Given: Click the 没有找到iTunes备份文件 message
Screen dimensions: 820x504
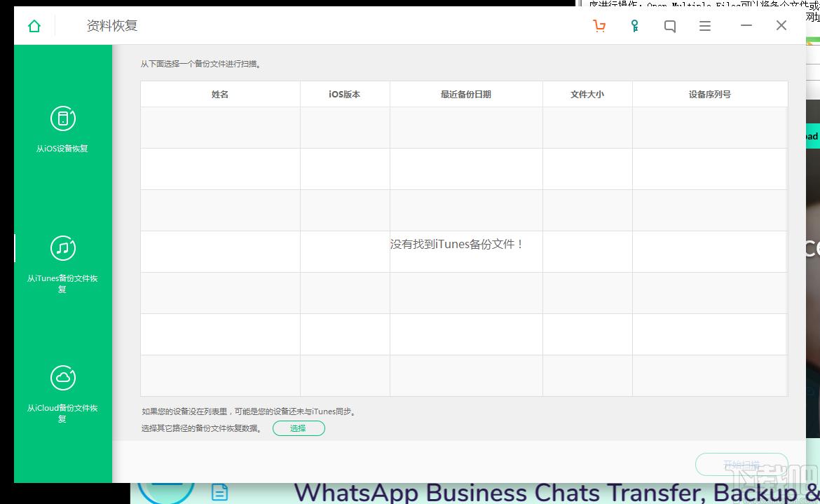Looking at the screenshot, I should point(456,244).
